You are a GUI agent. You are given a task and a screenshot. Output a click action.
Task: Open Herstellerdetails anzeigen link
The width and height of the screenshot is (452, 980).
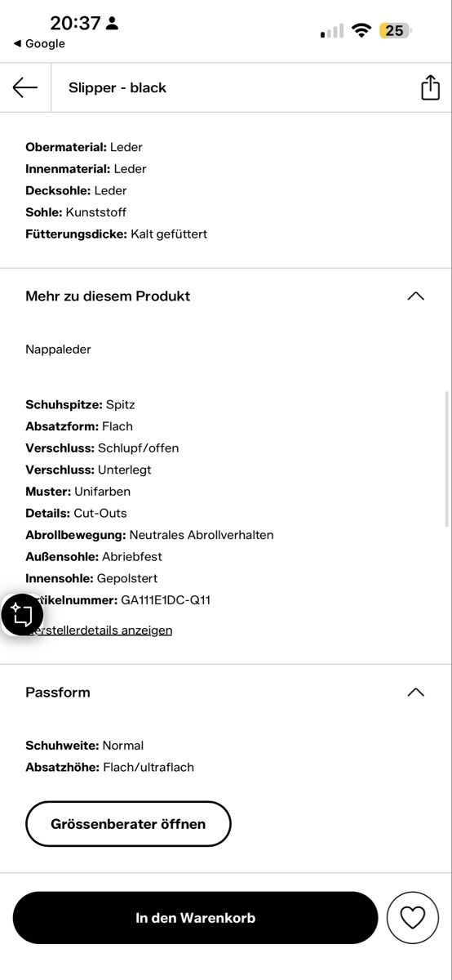99,630
